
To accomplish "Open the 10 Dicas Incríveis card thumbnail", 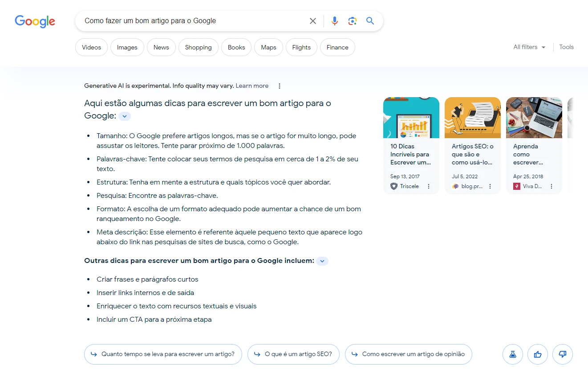I will coord(411,118).
